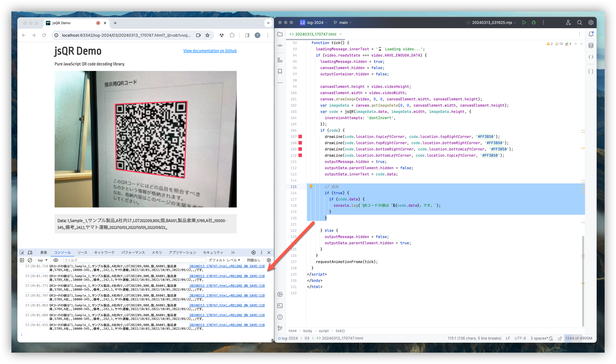Image resolution: width=616 pixels, height=364 pixels.
Task: Click the green Run button in WebStorm
Action: [x=524, y=23]
